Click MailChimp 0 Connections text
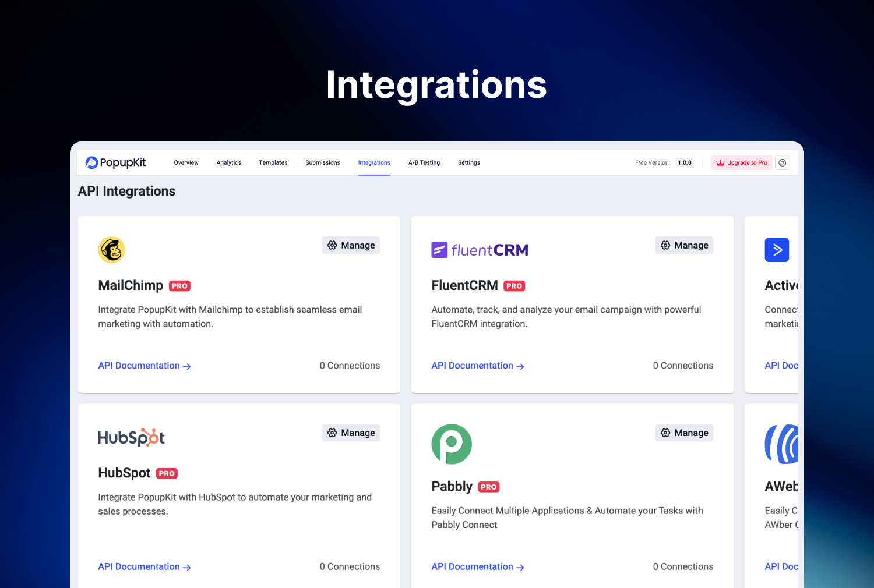Image resolution: width=874 pixels, height=588 pixels. point(350,366)
